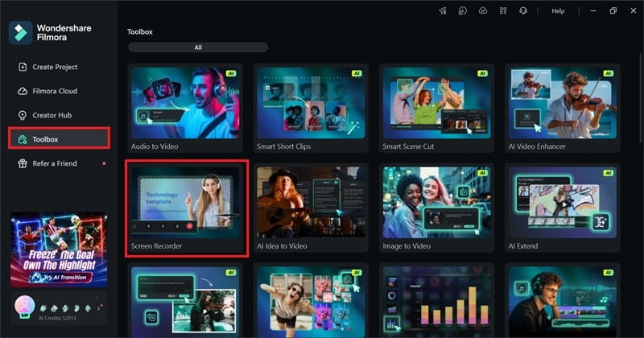Expand the account panel chevron arrow
Image resolution: width=644 pixels, height=338 pixels.
coord(99,308)
